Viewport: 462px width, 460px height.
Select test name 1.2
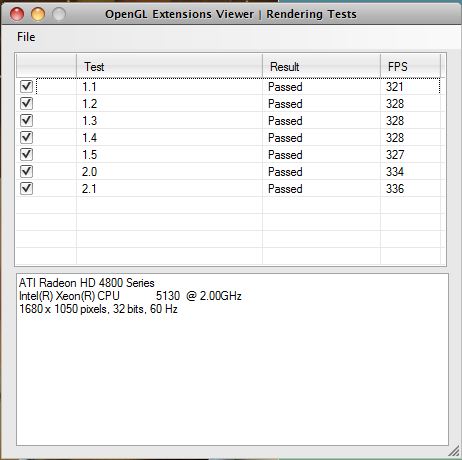[x=89, y=104]
